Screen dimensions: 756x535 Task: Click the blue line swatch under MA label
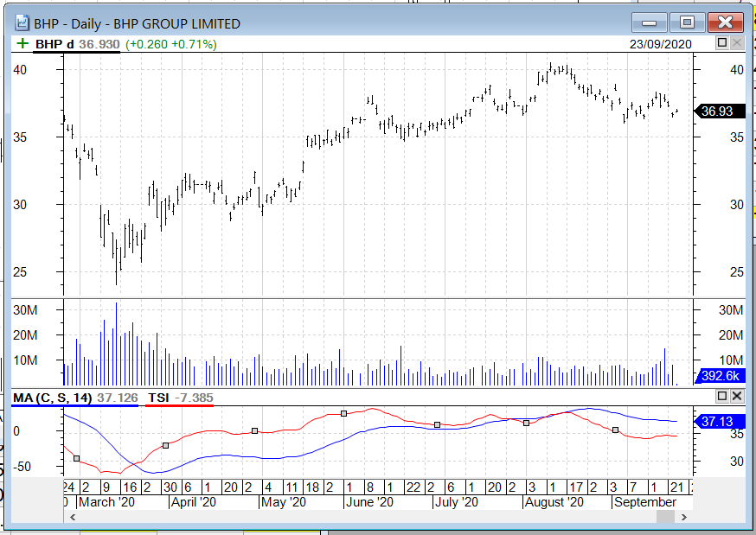[74, 406]
